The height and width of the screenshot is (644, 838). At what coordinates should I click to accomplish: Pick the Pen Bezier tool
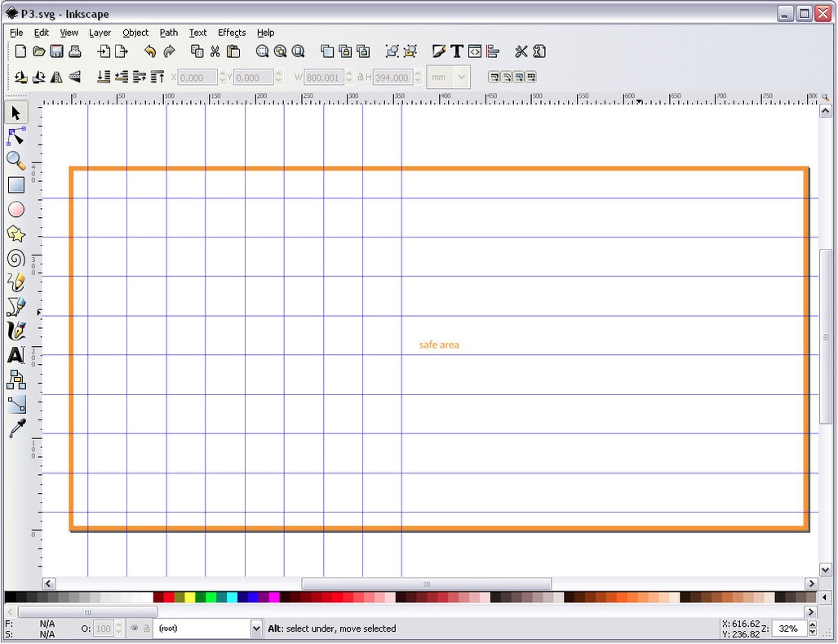click(16, 307)
